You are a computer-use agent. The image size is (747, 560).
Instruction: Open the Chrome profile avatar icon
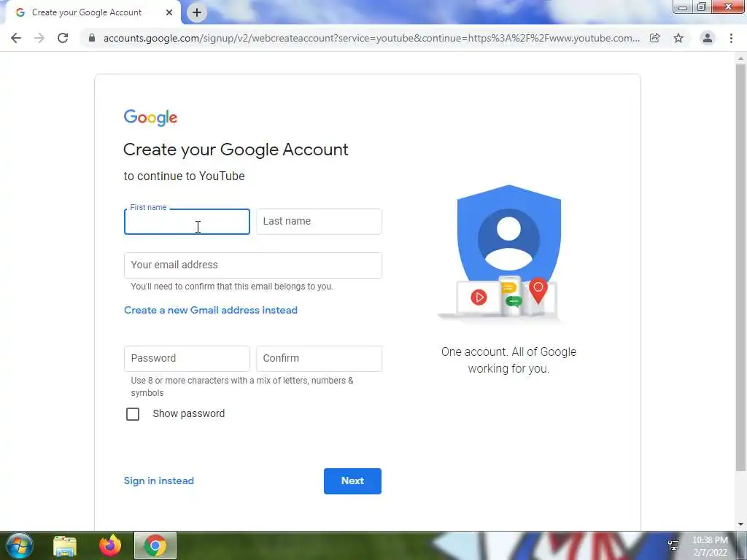pos(708,38)
